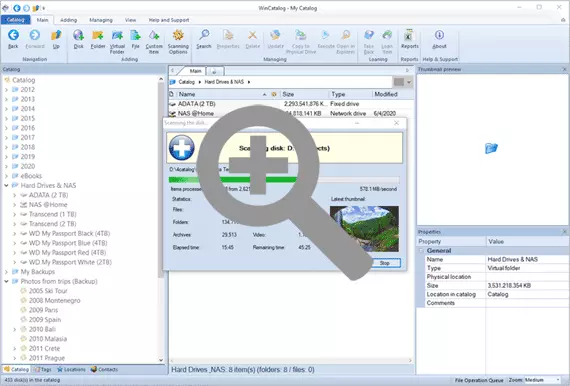
Task: Click the folder icon in Thumbnail preview
Action: pos(491,148)
